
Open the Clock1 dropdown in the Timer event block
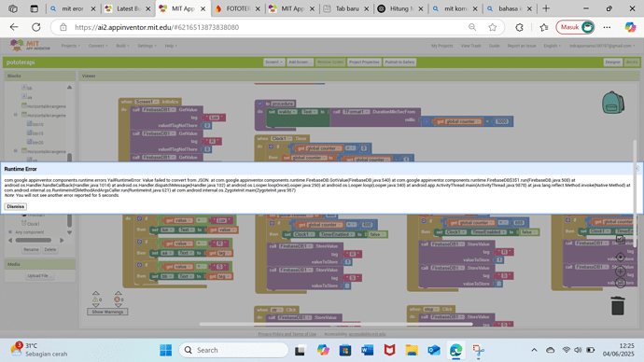tap(281, 139)
